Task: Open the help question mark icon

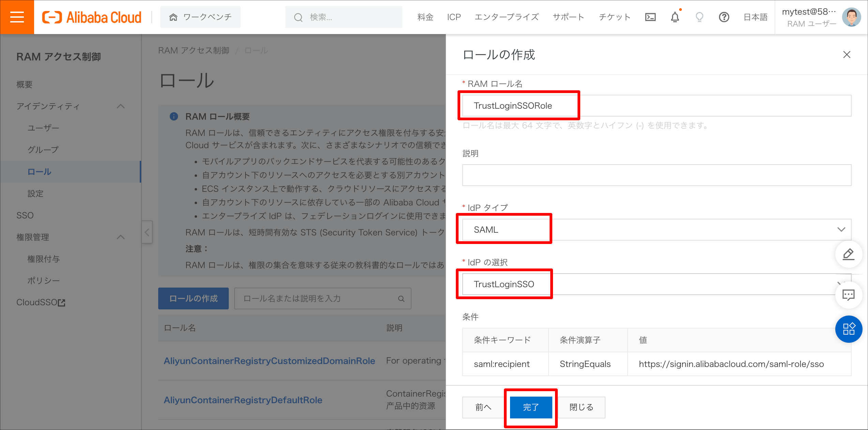Action: coord(724,17)
